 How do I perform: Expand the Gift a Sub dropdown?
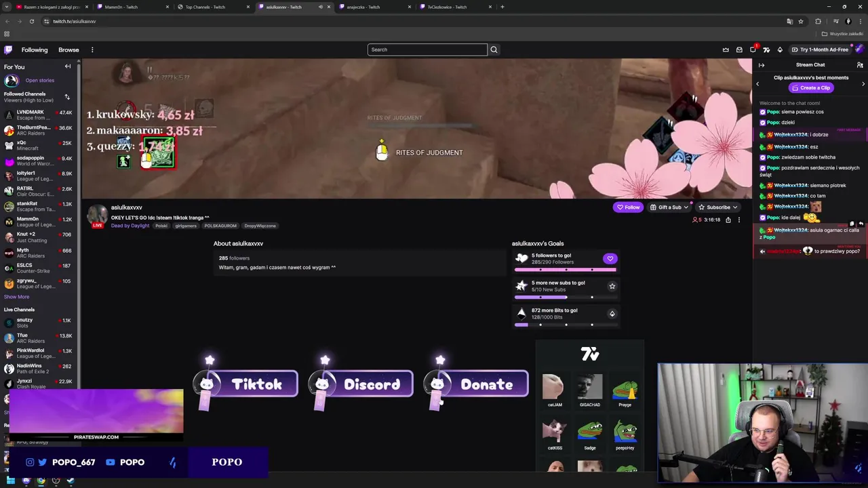[669, 207]
